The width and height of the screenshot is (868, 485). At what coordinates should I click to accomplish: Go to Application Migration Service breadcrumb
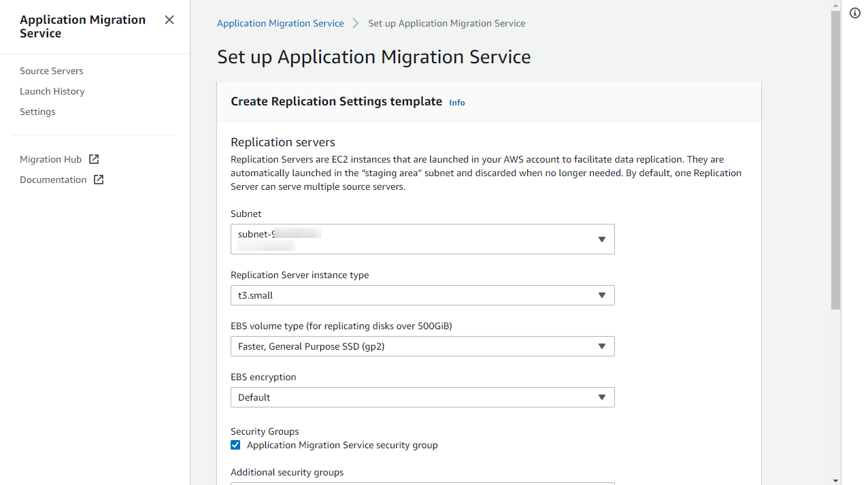tap(280, 23)
